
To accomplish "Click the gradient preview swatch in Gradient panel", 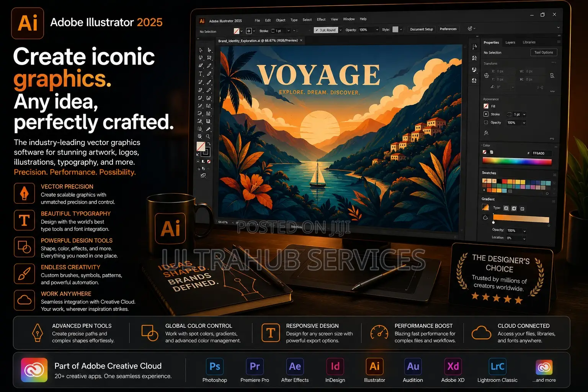I will click(485, 207).
